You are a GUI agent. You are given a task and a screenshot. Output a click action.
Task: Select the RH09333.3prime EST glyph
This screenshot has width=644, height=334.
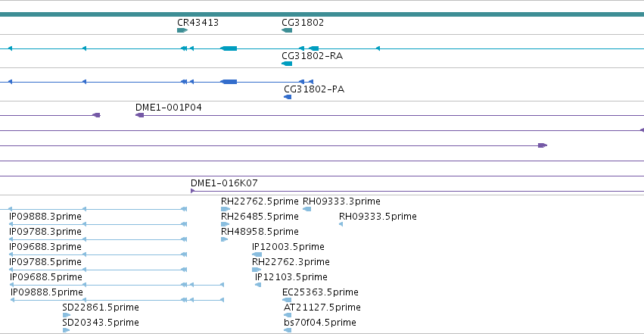pos(306,209)
